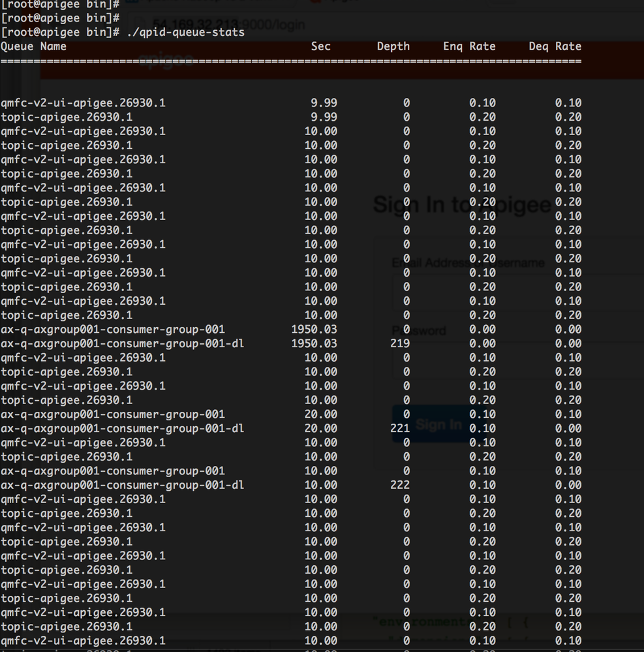644x652 pixels.
Task: Focus the Password field in the background login page
Action: click(518, 360)
